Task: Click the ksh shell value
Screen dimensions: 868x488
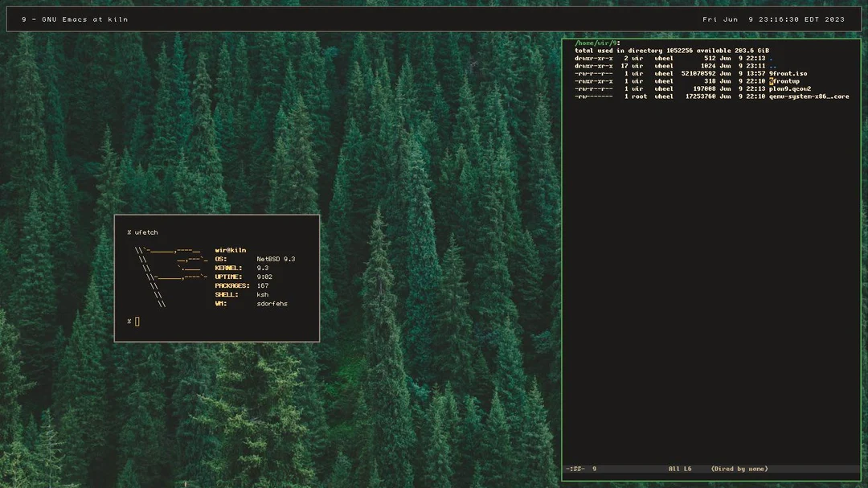Action: tap(263, 294)
